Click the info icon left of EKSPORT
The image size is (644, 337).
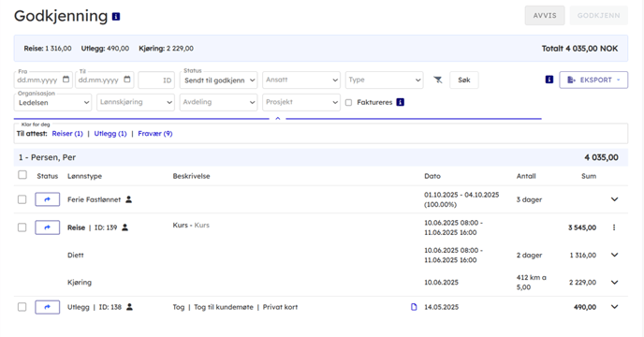click(x=549, y=80)
